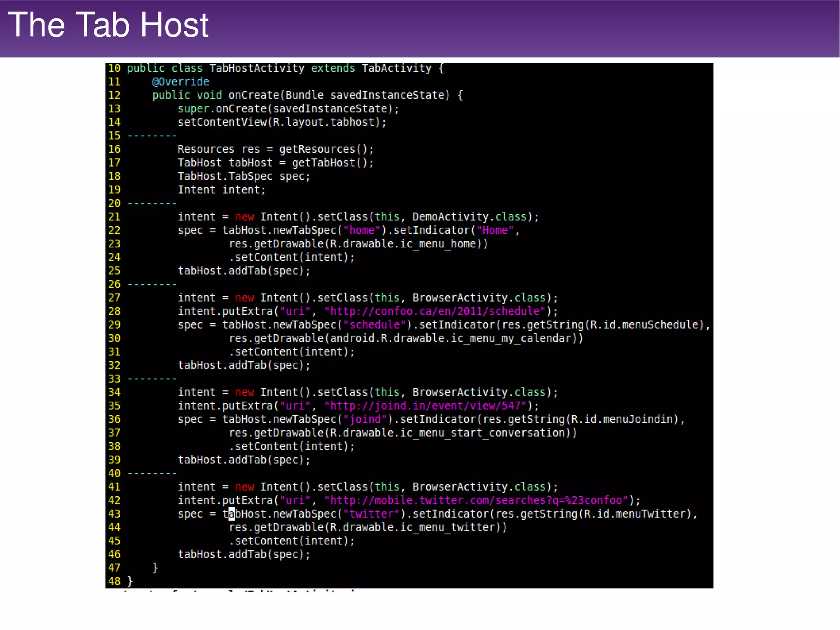Click the mobile.twitter.com searches URL string
This screenshot has width=840, height=630.
(476, 500)
